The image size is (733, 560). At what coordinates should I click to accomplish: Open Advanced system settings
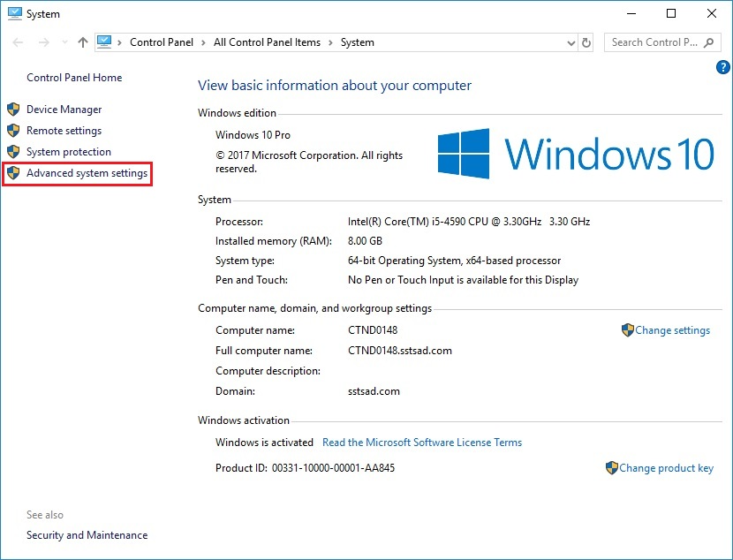(87, 173)
